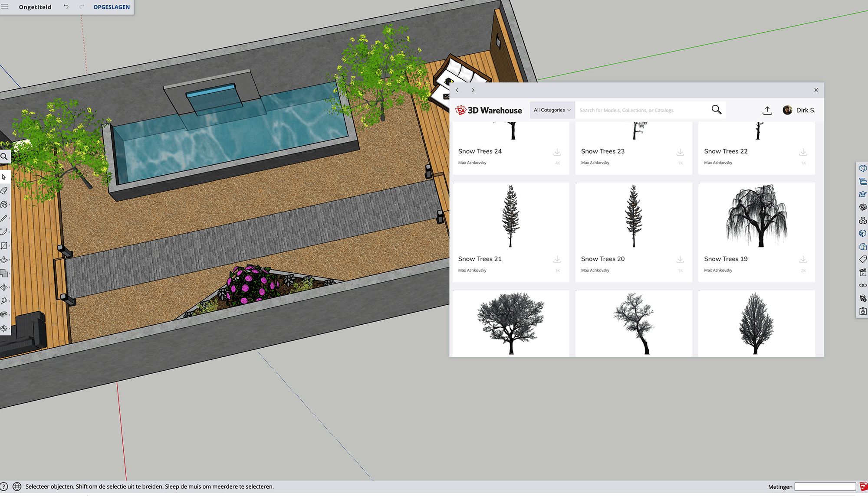Pick the Line drawing tool
868x496 pixels.
[5, 218]
